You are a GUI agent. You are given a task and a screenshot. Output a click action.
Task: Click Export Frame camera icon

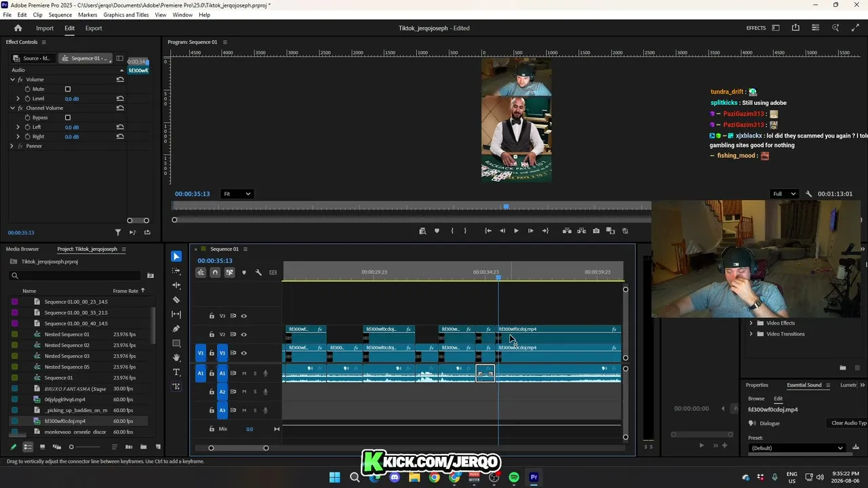pyautogui.click(x=596, y=231)
